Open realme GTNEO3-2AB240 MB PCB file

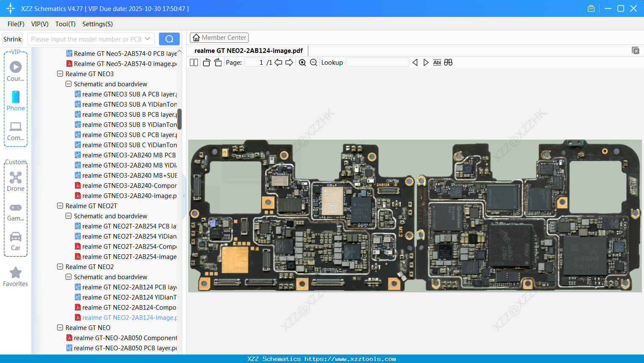pos(126,155)
